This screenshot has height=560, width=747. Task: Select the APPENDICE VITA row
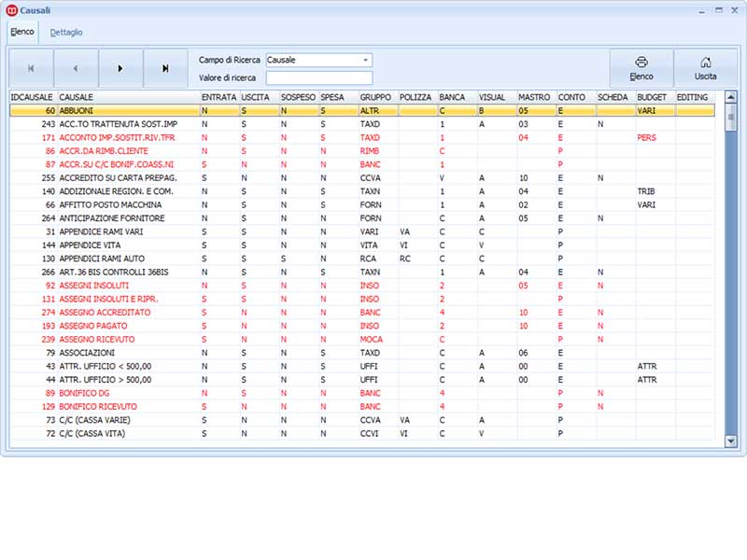coord(362,245)
